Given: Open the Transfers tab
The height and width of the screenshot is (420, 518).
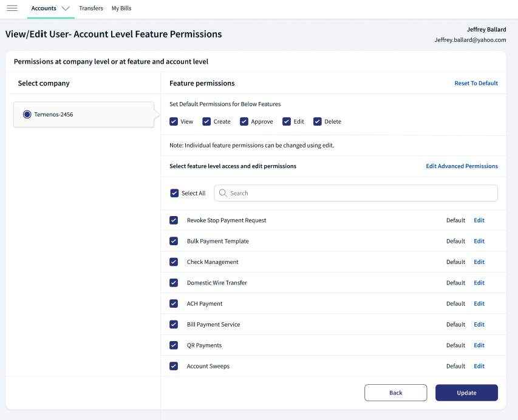Looking at the screenshot, I should [91, 8].
